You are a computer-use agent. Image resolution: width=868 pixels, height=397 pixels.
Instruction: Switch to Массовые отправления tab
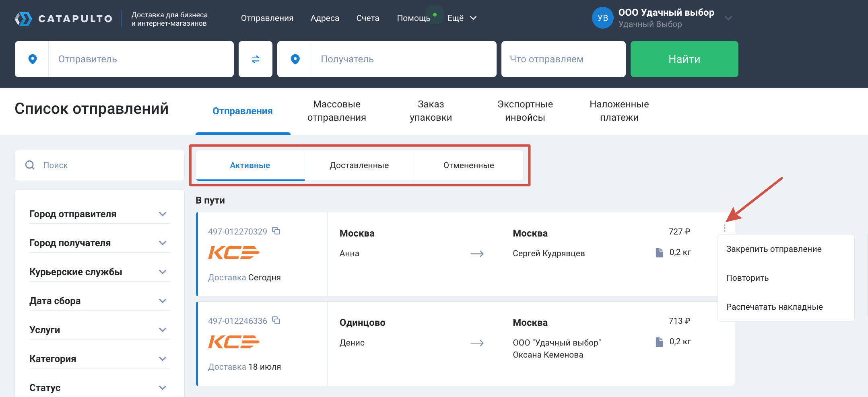(337, 111)
